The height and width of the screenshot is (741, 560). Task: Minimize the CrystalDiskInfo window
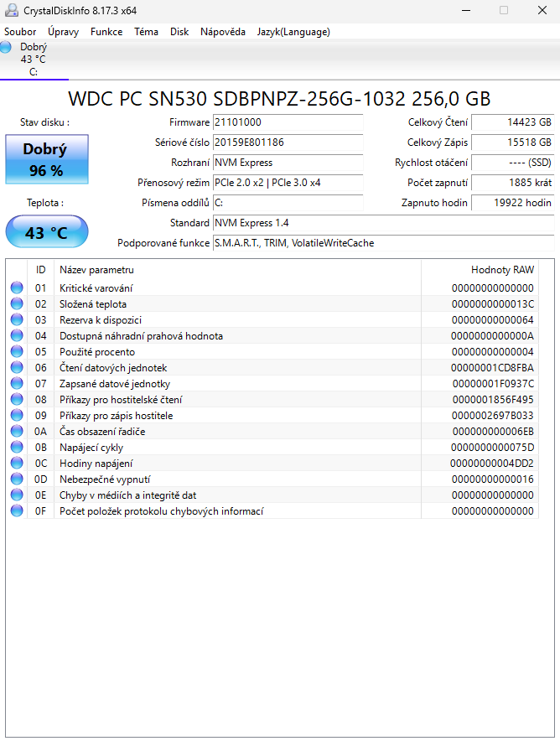click(x=466, y=10)
